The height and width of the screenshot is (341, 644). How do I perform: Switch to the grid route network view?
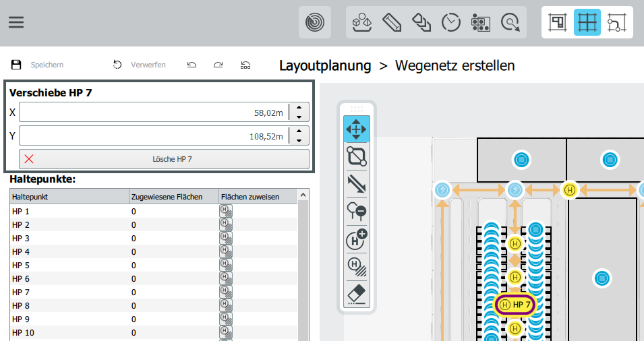coord(587,22)
